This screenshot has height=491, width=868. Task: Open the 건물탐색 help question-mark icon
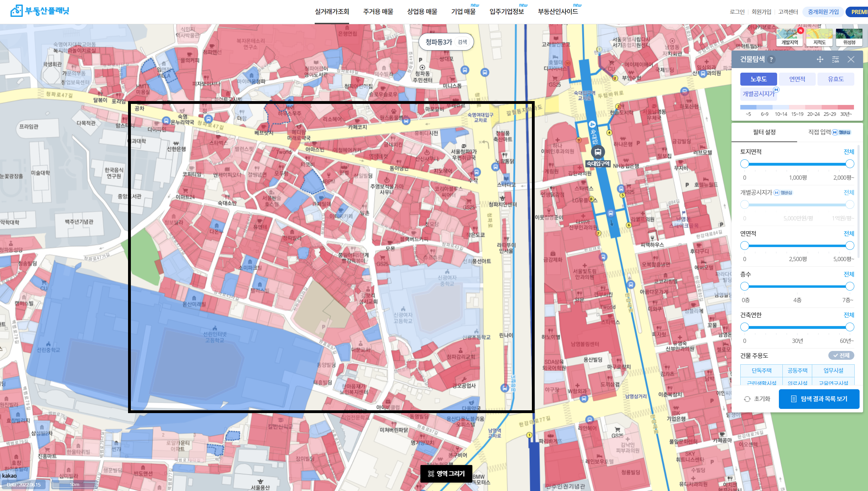coord(771,59)
